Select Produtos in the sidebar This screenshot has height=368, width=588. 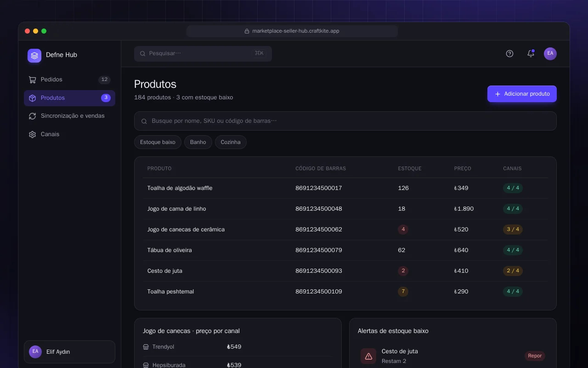pyautogui.click(x=69, y=98)
